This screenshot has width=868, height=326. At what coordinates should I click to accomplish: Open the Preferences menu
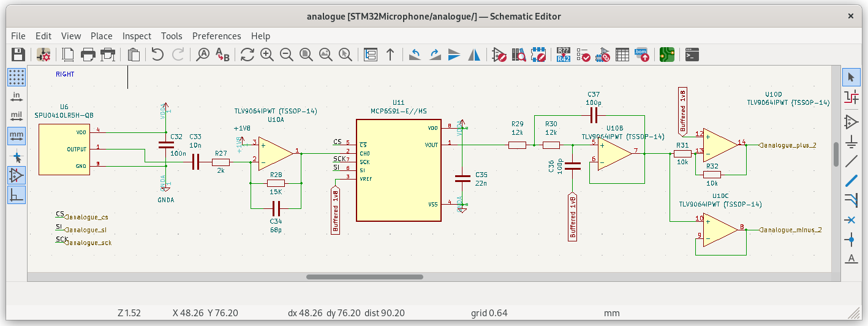tap(216, 36)
